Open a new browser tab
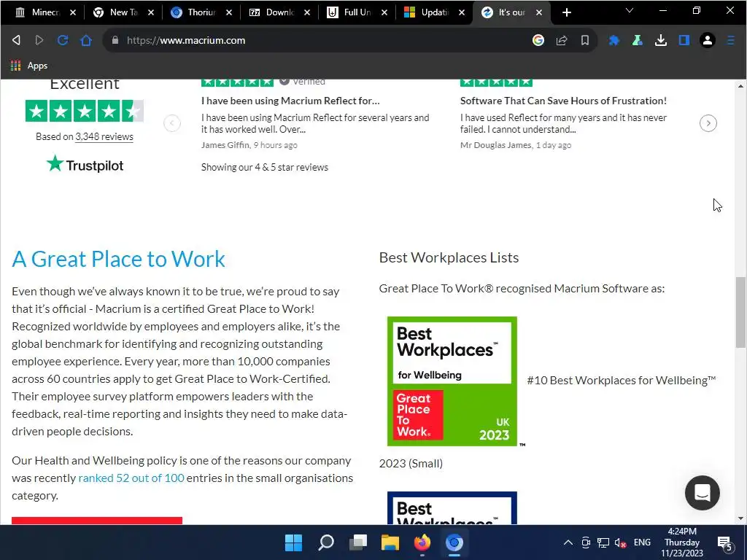This screenshot has width=747, height=560. point(566,12)
